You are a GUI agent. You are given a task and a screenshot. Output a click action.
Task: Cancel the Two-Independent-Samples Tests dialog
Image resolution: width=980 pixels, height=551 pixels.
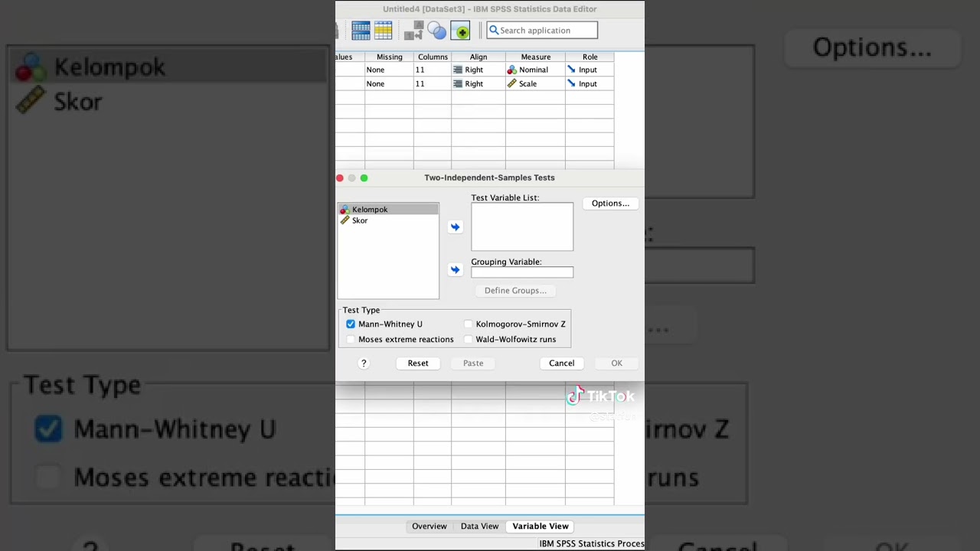[561, 364]
